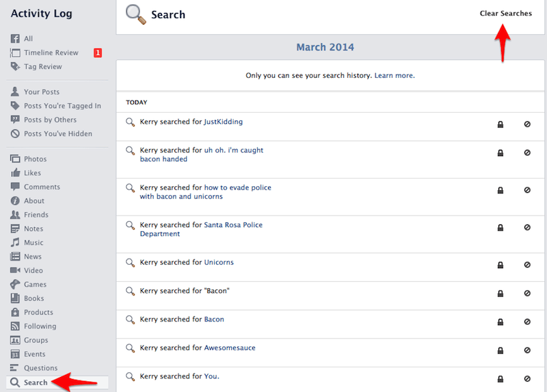This screenshot has width=547, height=392.
Task: Click the Notes icon in sidebar
Action: coord(15,228)
